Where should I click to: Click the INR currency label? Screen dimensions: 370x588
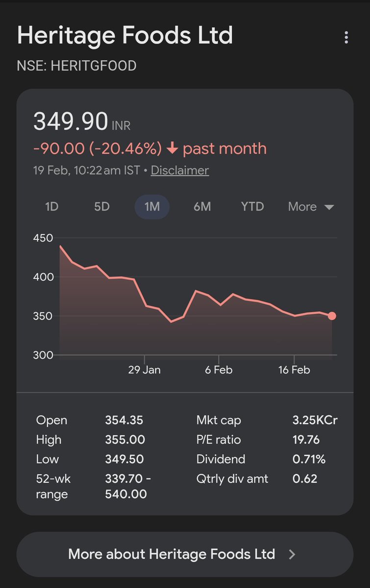click(x=121, y=126)
